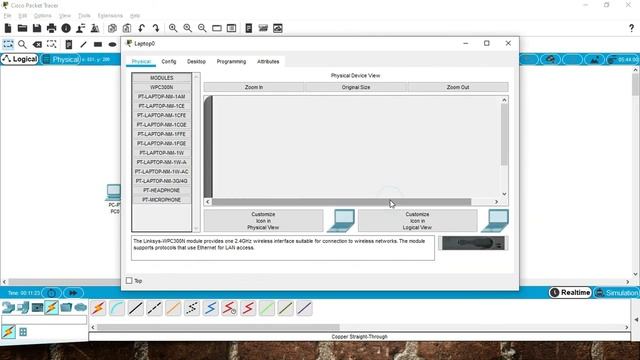Open the Attributes tab in Laptop0

click(268, 62)
